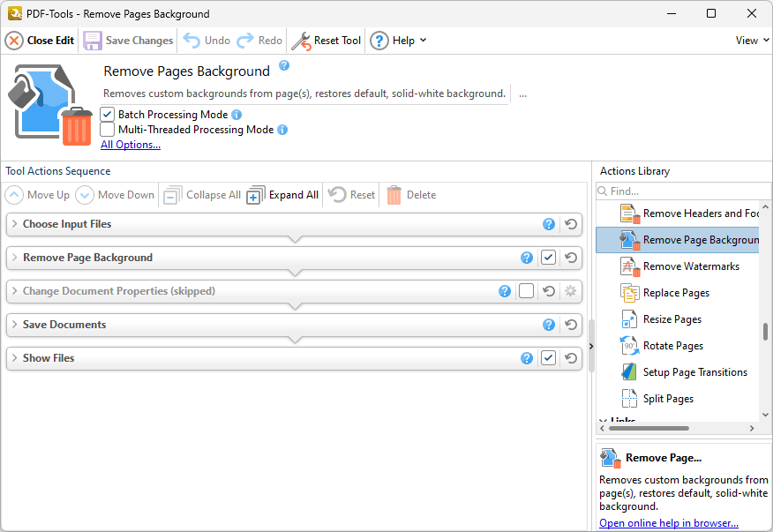Screen dimensions: 773x532
Task: Click scroll up arrow in Actions Library
Action: 765,207
